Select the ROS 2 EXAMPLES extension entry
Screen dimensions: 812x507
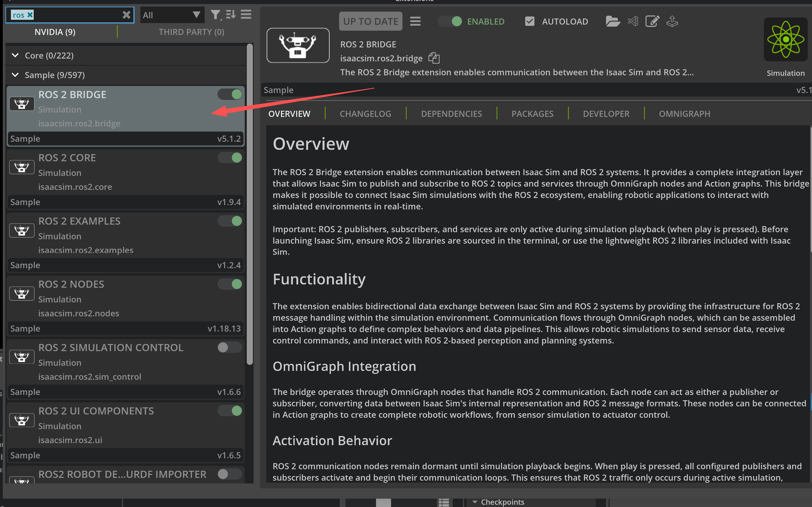(126, 243)
